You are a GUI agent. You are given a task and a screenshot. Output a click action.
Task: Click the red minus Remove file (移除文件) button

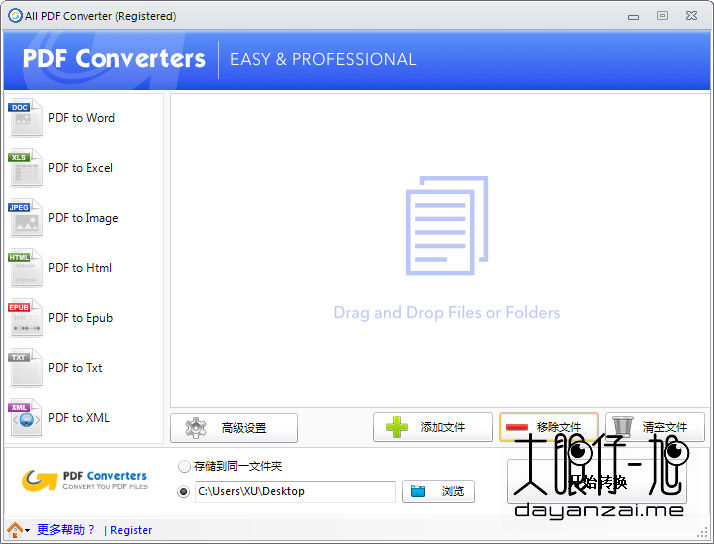(x=549, y=427)
